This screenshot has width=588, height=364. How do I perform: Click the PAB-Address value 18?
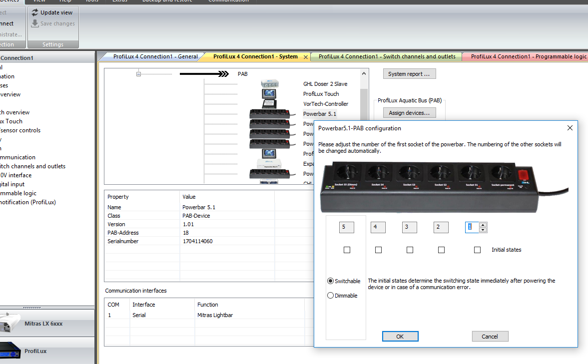click(186, 233)
